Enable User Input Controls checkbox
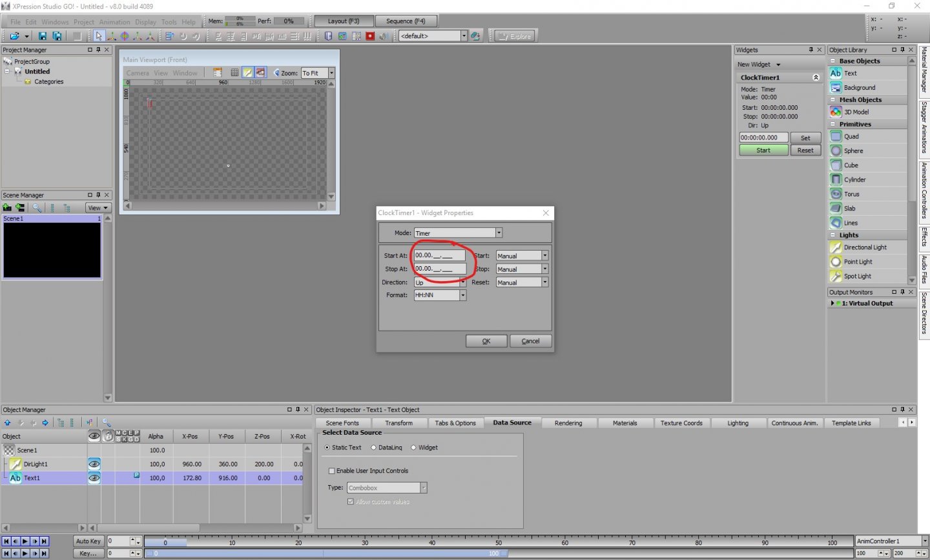The height and width of the screenshot is (560, 930). 332,471
